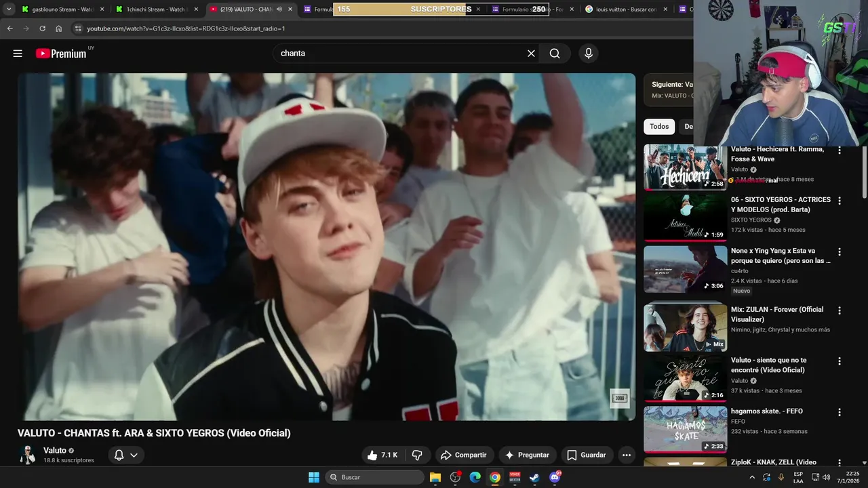The image size is (868, 488).
Task: Go to browser home page
Action: (58, 28)
